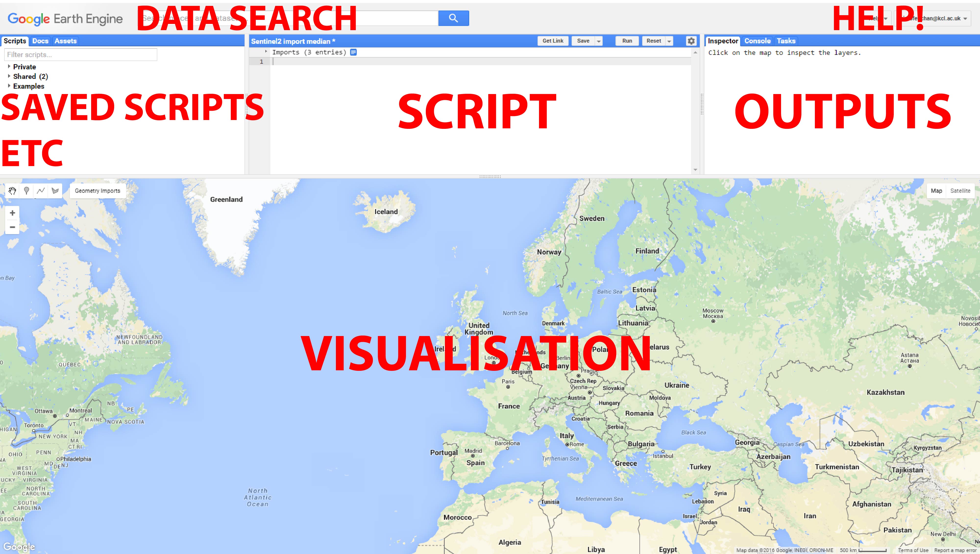Expand the Shared (2) scripts folder
Screen dimensions: 980x554
click(x=9, y=76)
